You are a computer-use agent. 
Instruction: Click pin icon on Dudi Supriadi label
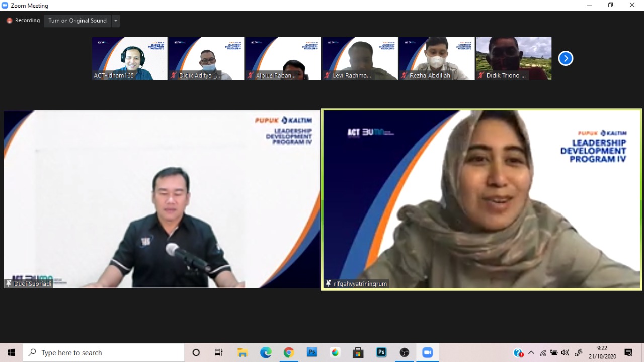point(9,284)
